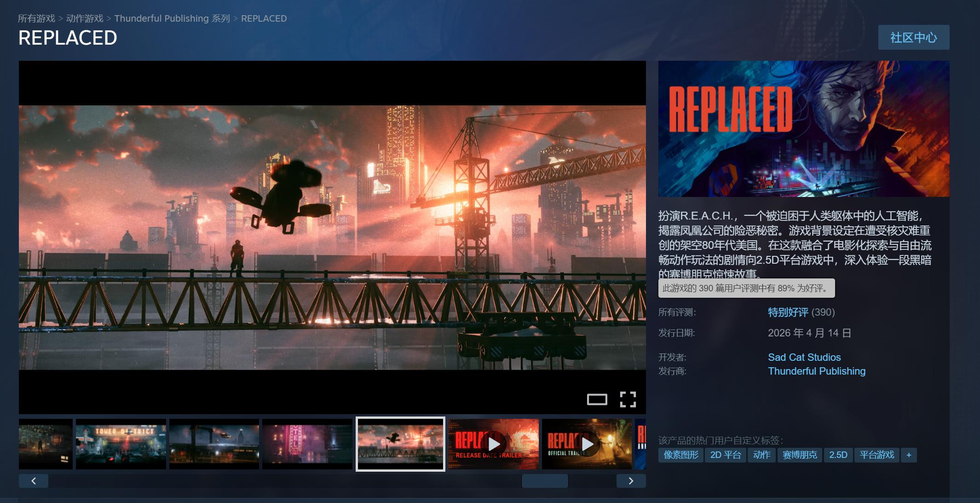Image resolution: width=980 pixels, height=503 pixels.
Task: Play the Release Date Trailer thumbnail
Action: tap(493, 444)
